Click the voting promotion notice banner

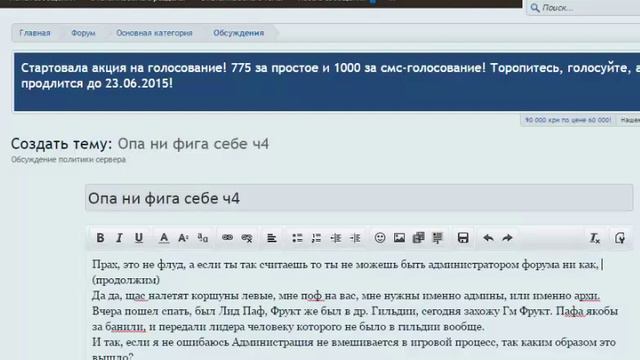pyautogui.click(x=327, y=82)
